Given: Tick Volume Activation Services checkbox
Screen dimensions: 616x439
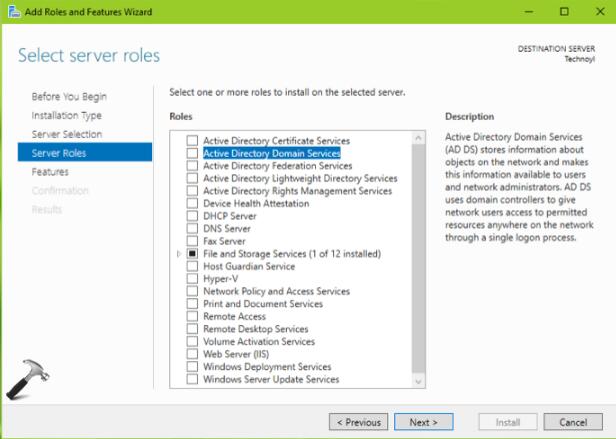Looking at the screenshot, I should click(192, 342).
